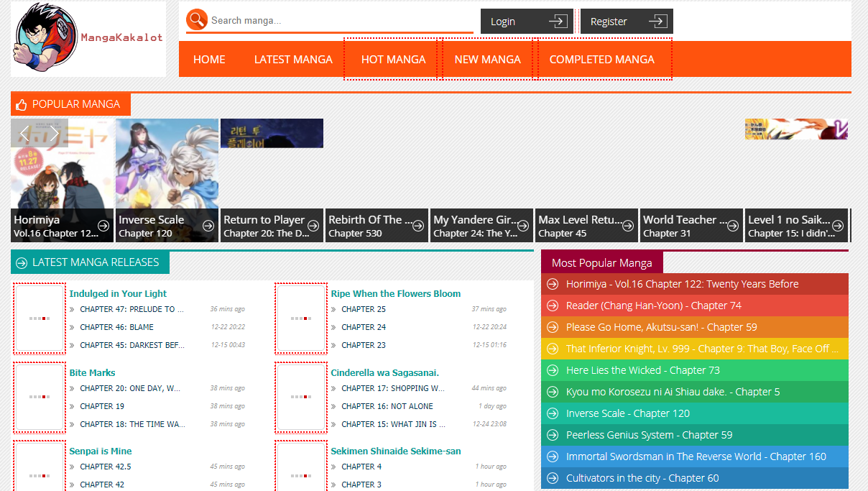
Task: Open the COMPLETED MANGA menu item
Action: (602, 59)
